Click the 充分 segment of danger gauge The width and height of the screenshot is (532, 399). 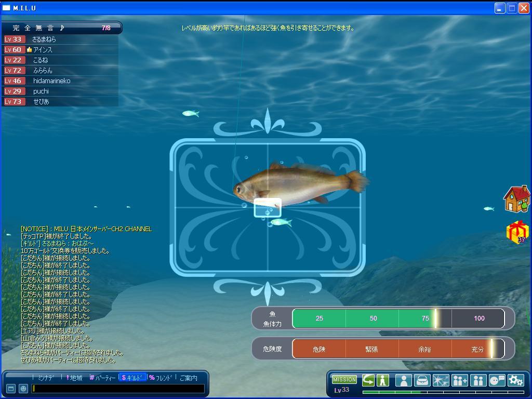pos(477,349)
